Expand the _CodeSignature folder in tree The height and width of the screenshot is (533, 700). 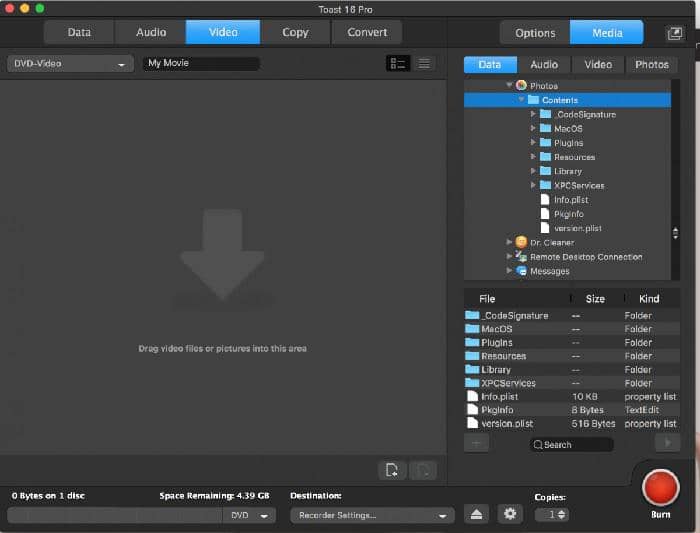[533, 114]
